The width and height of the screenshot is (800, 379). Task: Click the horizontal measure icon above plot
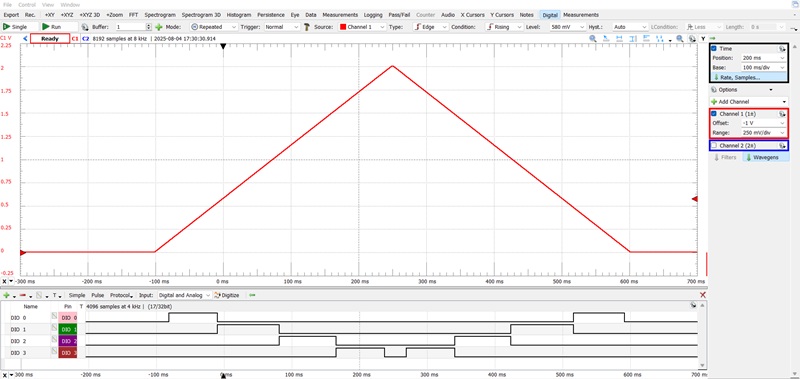tap(619, 38)
